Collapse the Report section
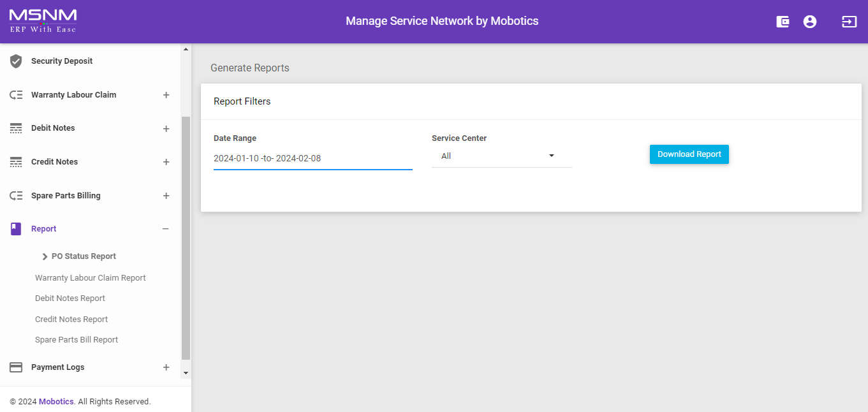Image resolution: width=868 pixels, height=412 pixels. tap(166, 229)
